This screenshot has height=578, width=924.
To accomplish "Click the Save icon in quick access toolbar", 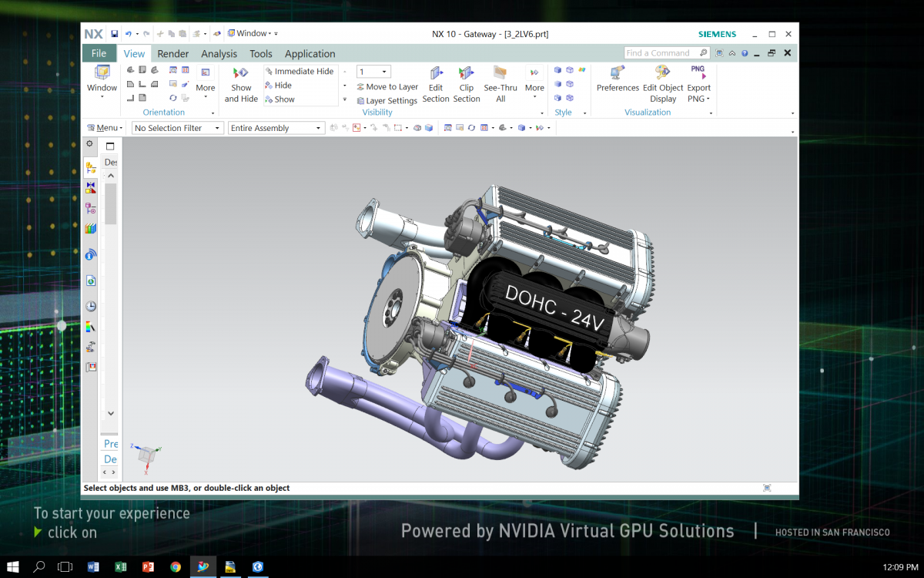I will click(x=114, y=34).
